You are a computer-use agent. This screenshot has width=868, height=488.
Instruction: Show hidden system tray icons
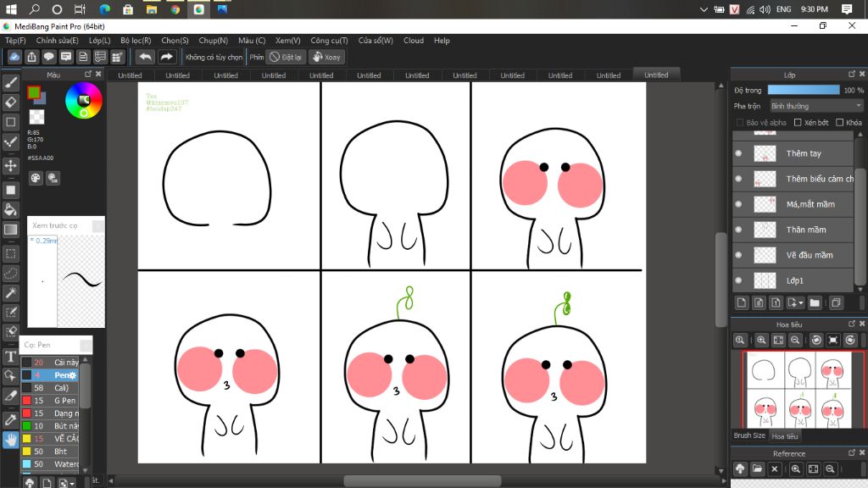point(704,9)
